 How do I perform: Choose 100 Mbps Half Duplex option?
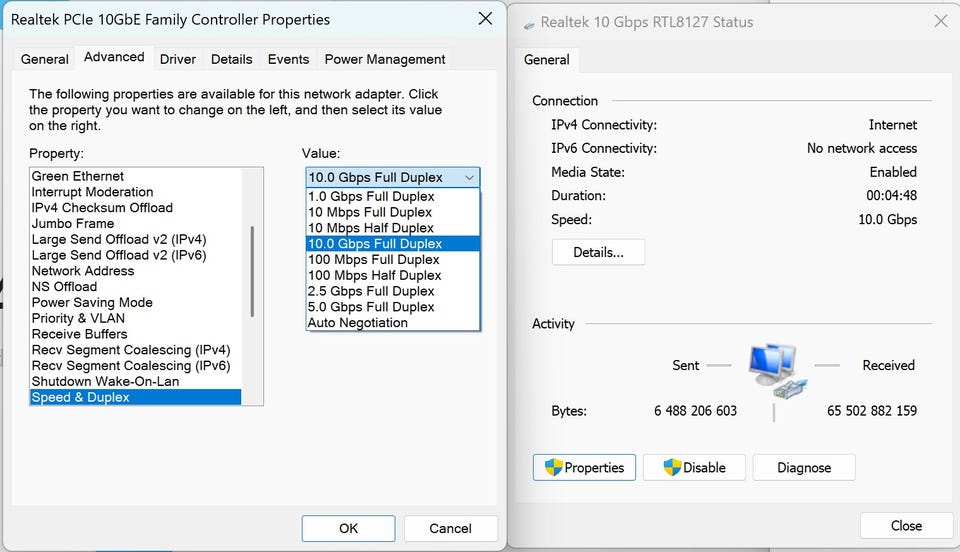[392, 275]
